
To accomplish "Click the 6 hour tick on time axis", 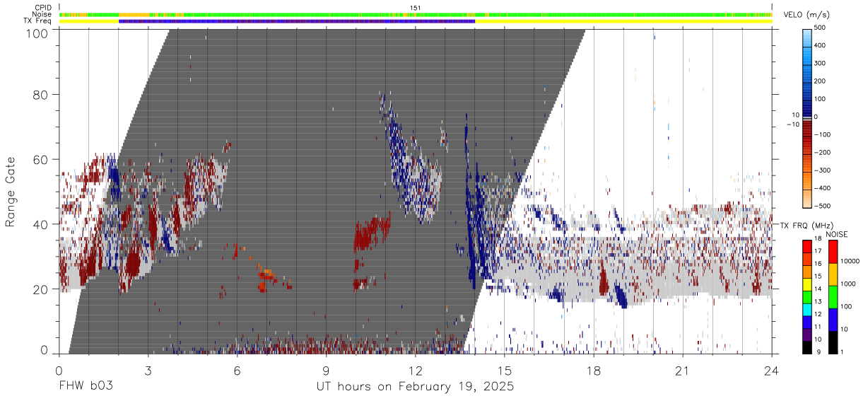I will coord(237,371).
